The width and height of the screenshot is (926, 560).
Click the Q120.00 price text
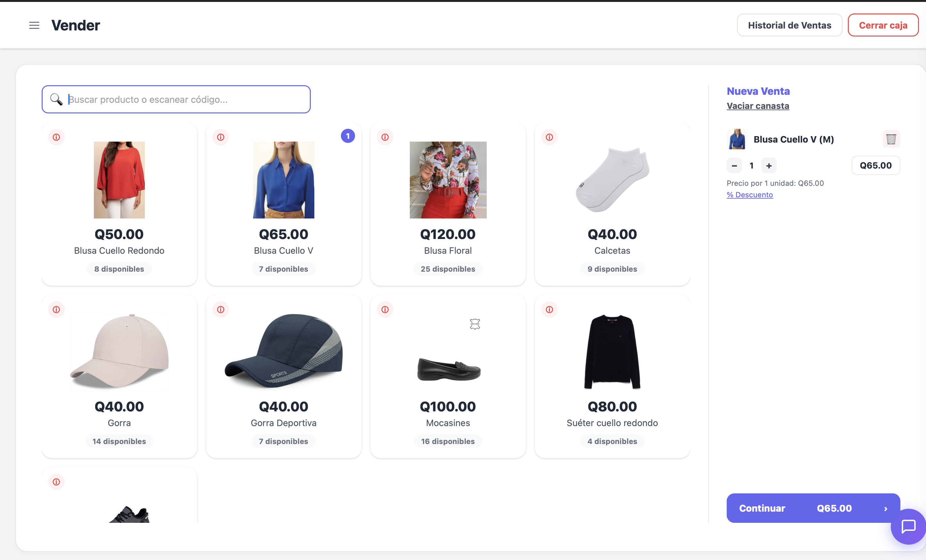pos(448,234)
